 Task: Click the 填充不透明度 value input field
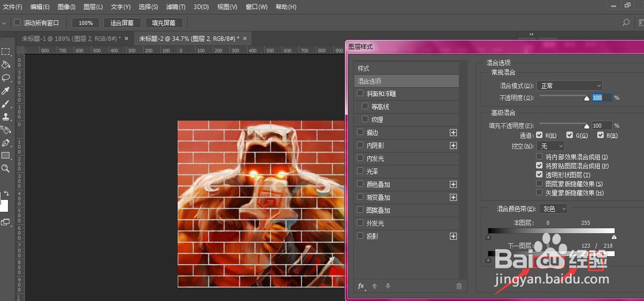point(601,126)
